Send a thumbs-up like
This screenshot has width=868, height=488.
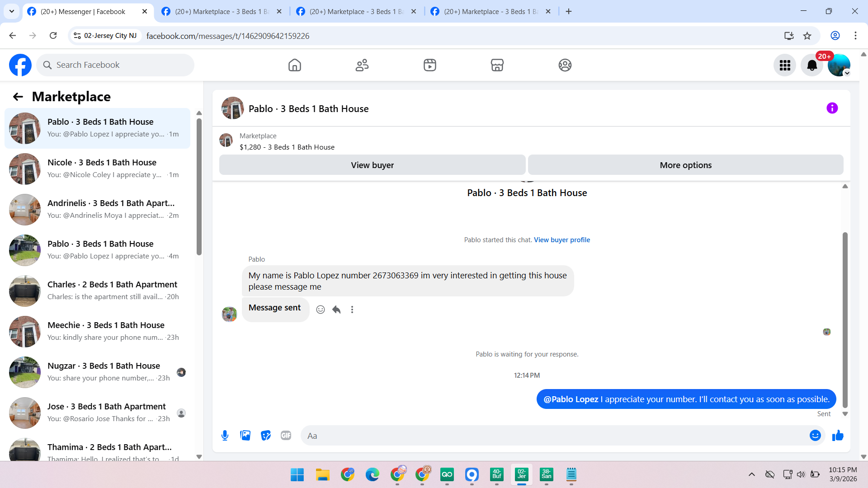click(838, 436)
